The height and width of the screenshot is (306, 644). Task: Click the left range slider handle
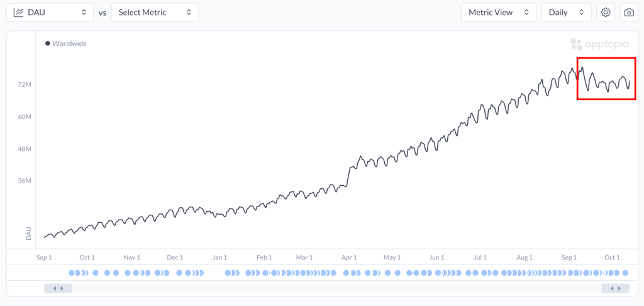58,288
